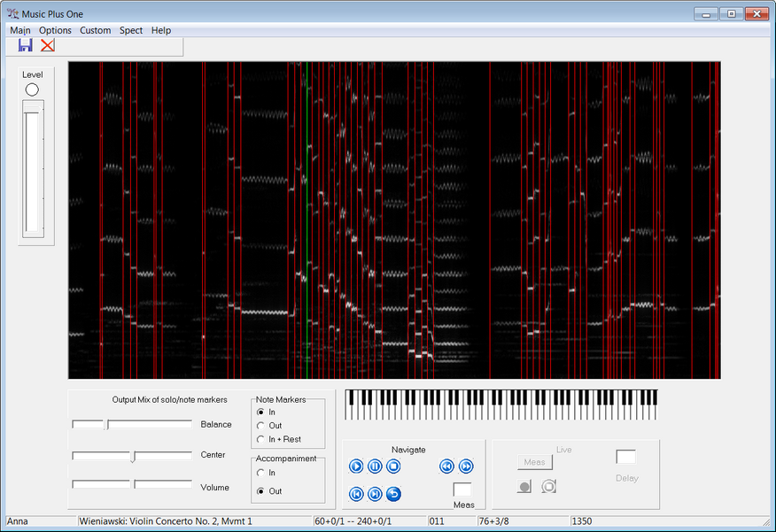Select the Note Markers "Out" option
This screenshot has height=532, width=776.
(260, 426)
